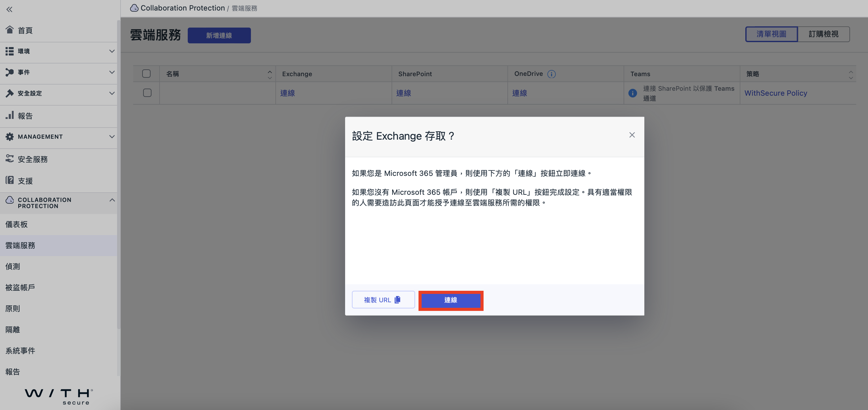The image size is (868, 410).
Task: Click the home icon next to 首頁
Action: (9, 30)
